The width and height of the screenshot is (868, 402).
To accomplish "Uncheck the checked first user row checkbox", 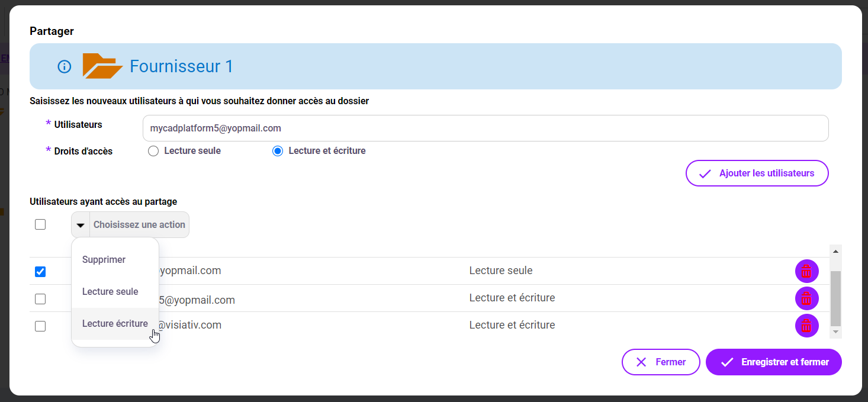I will (x=40, y=272).
